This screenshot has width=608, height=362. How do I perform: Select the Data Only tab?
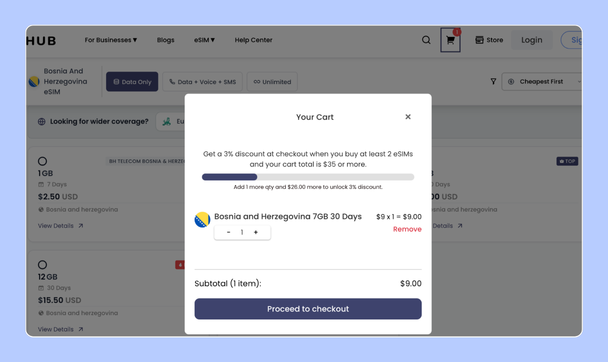click(132, 82)
